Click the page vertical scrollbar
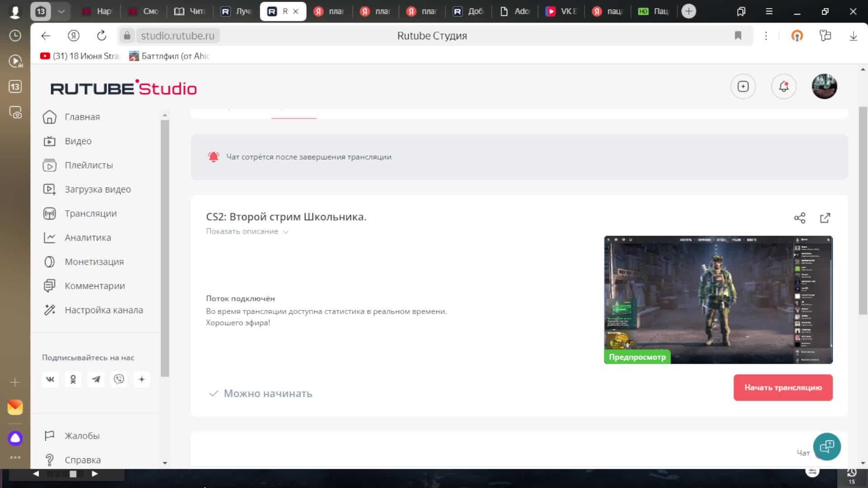 (x=863, y=210)
